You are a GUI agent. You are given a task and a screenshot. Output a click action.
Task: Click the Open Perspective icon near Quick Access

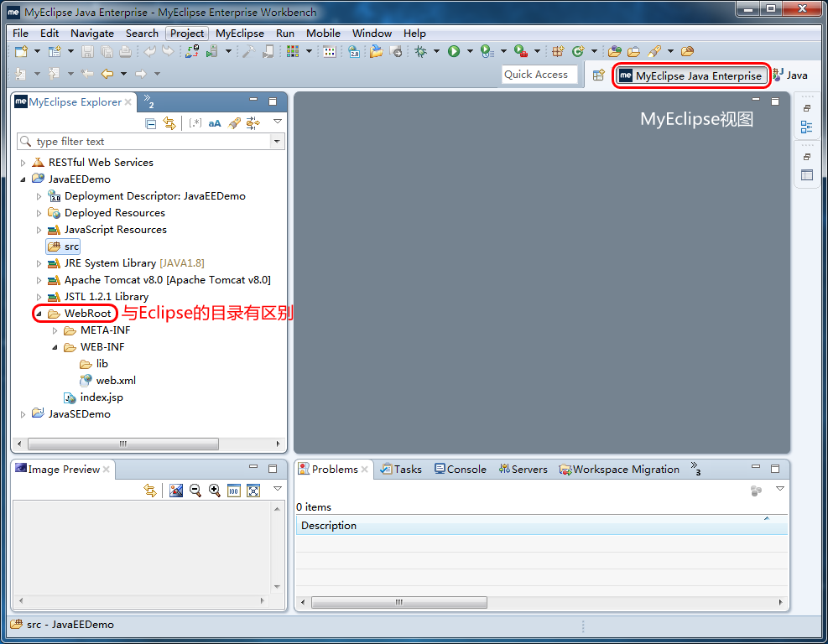click(598, 75)
